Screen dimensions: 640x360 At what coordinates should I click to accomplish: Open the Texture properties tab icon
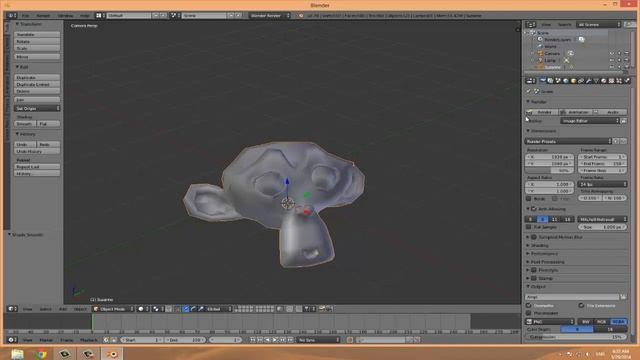[611, 81]
